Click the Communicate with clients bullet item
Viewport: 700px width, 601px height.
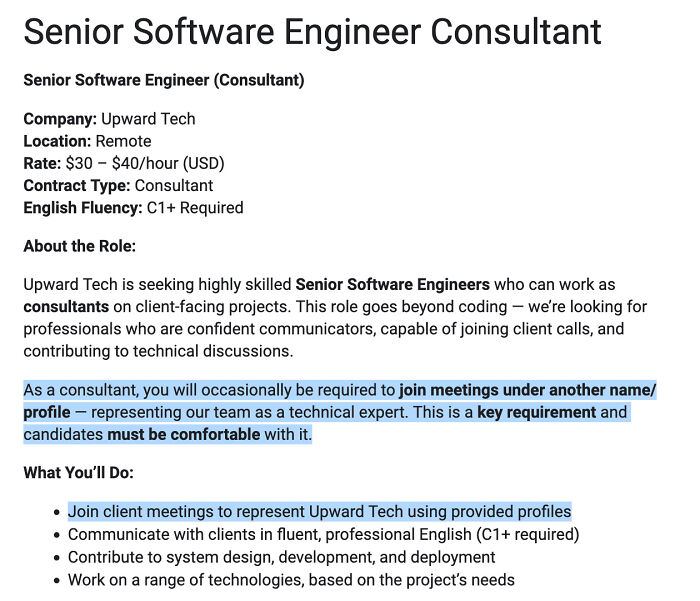point(323,534)
